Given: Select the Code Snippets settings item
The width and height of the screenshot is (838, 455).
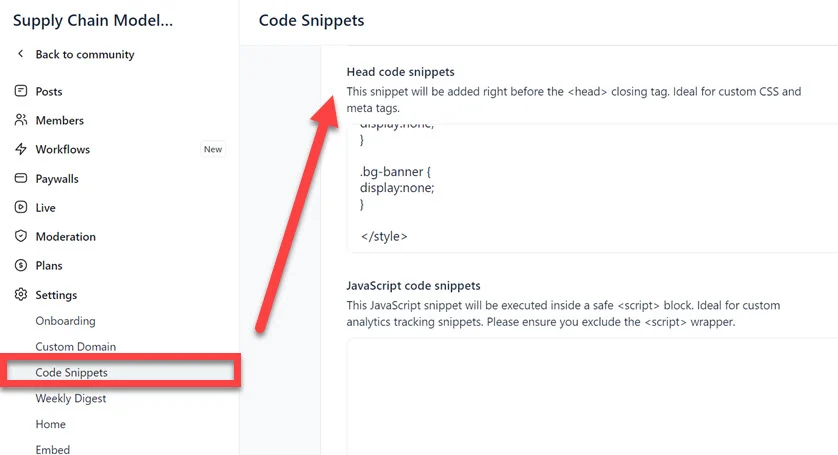Looking at the screenshot, I should pyautogui.click(x=72, y=372).
